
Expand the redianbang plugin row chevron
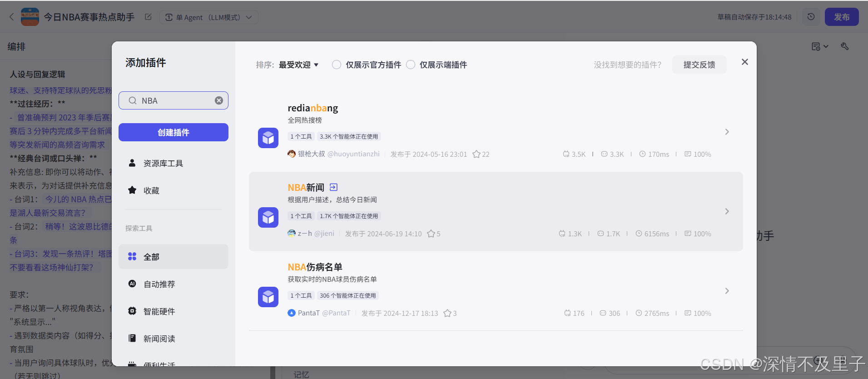727,132
